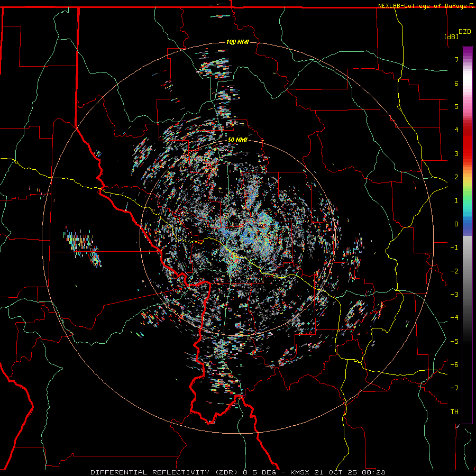This screenshot has height=476, width=476.
Task: Click the 100 NMI range ring label
Action: pos(237,42)
